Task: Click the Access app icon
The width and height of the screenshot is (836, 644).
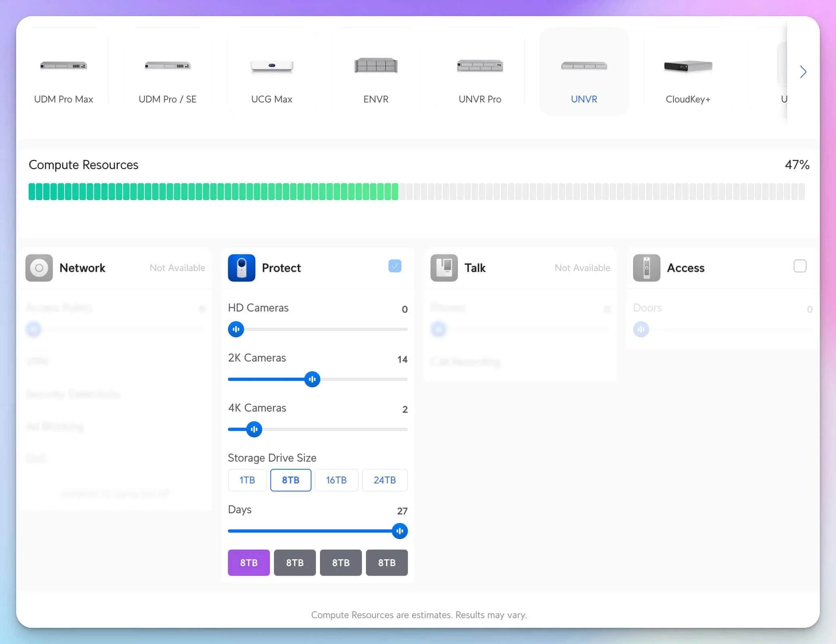Action: [646, 268]
